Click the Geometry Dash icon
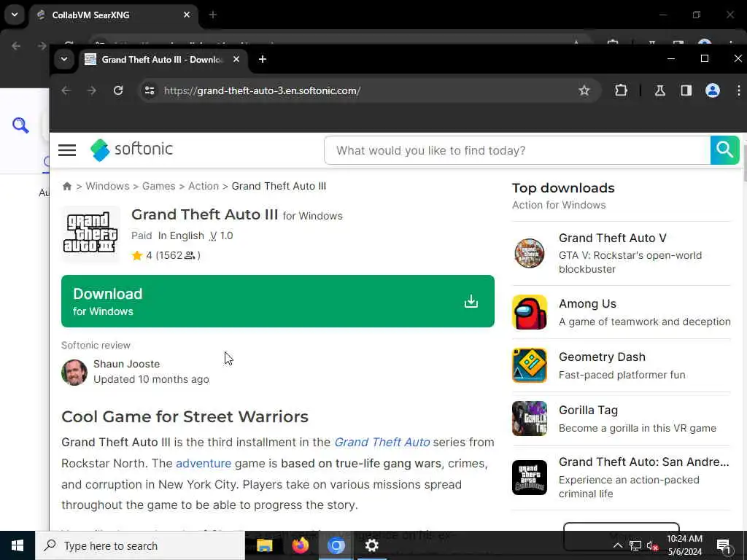This screenshot has width=747, height=560. pyautogui.click(x=530, y=366)
